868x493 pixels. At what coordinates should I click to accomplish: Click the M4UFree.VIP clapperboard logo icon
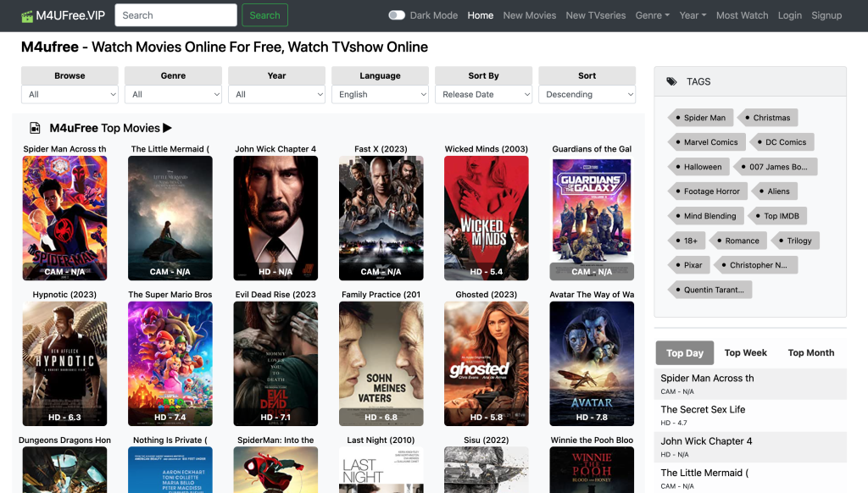click(28, 15)
